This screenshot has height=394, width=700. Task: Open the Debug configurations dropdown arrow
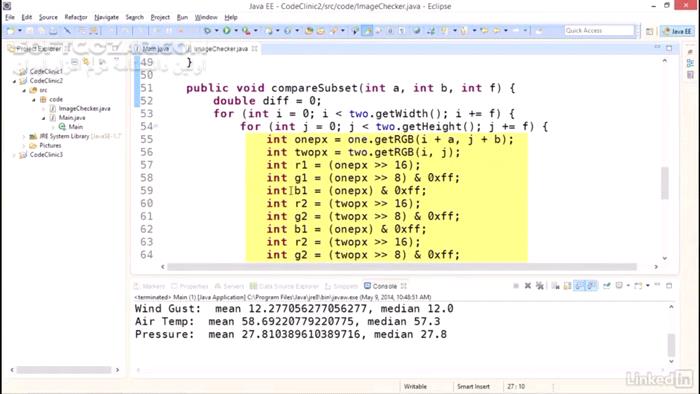217,30
